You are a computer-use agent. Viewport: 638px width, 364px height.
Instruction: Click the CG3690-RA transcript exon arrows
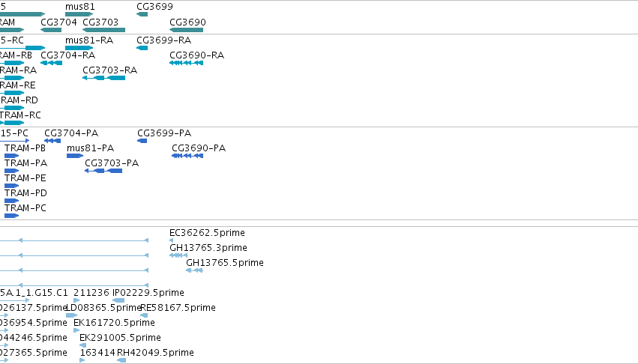pos(187,63)
